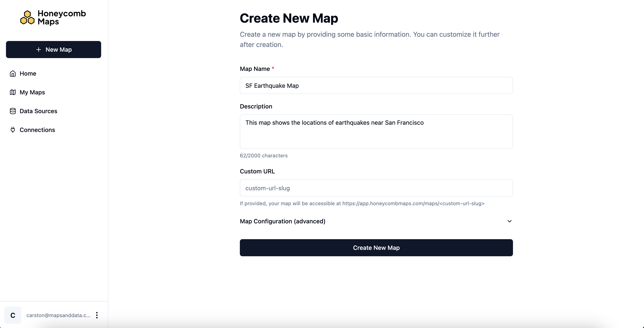This screenshot has height=328, width=644.
Task: Click the user avatar showing C
Action: tap(13, 315)
